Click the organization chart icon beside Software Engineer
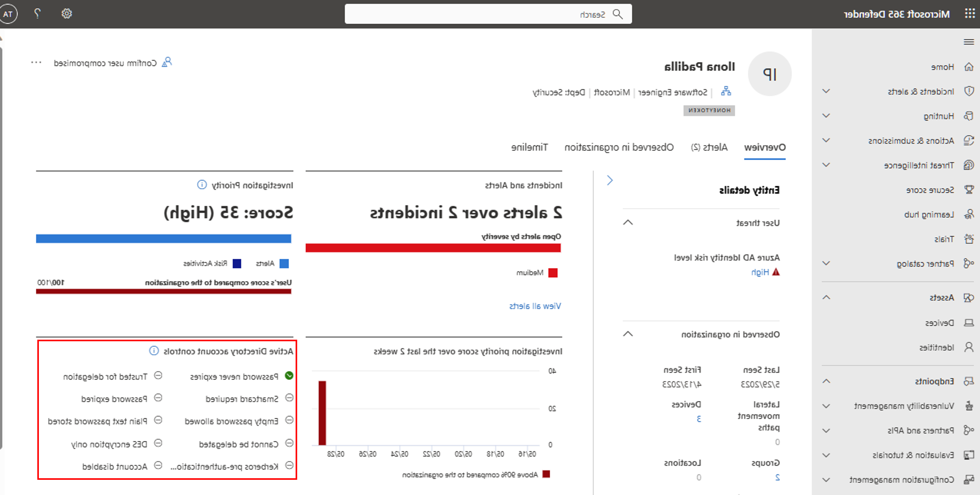Screen dimensions: 980x495 click(x=726, y=91)
